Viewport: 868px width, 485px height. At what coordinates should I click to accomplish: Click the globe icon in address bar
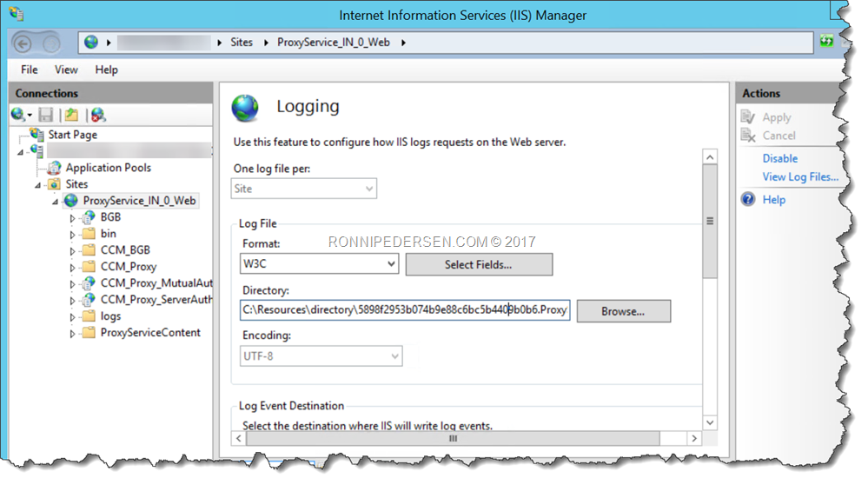pos(91,42)
